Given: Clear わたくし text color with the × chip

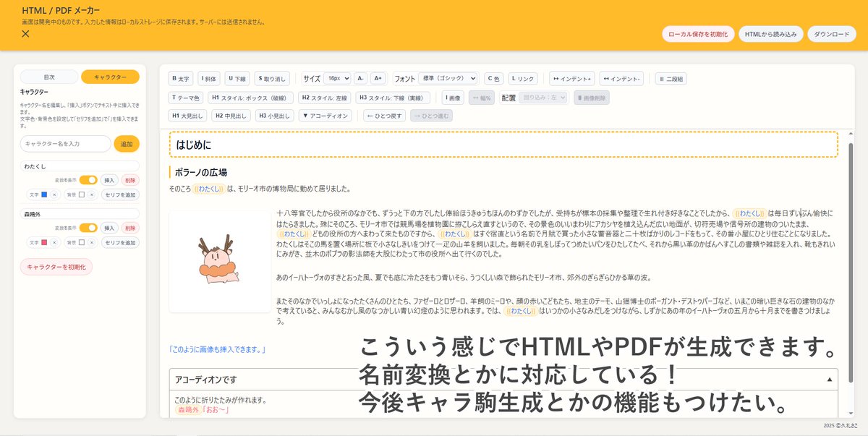Looking at the screenshot, I should pos(54,195).
